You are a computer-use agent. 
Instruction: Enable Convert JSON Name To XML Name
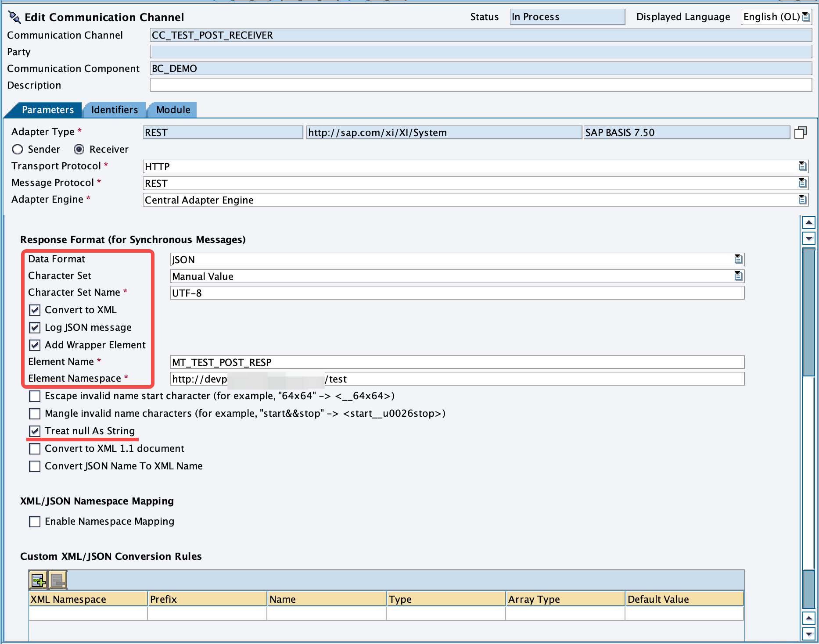tap(35, 466)
